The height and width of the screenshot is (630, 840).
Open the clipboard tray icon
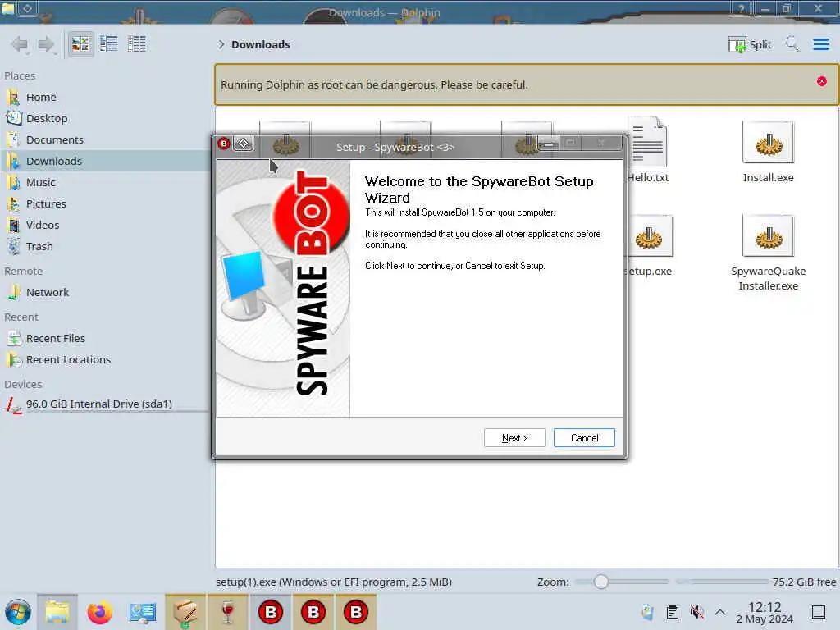(x=673, y=612)
